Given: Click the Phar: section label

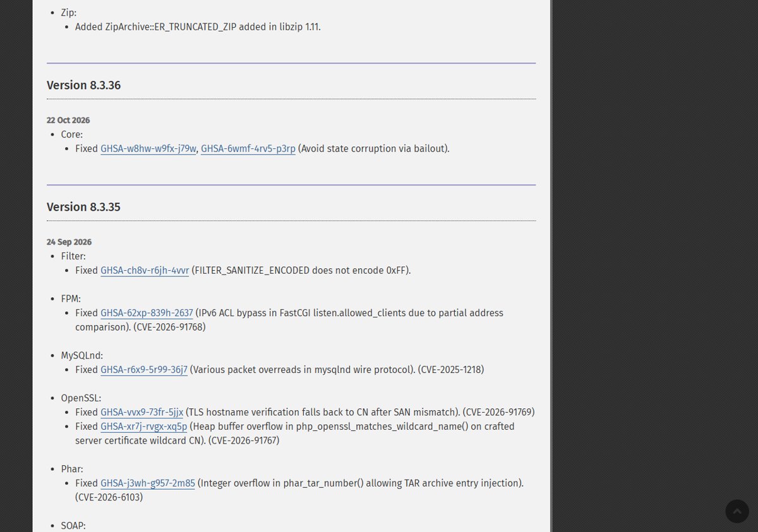Looking at the screenshot, I should pyautogui.click(x=72, y=470).
